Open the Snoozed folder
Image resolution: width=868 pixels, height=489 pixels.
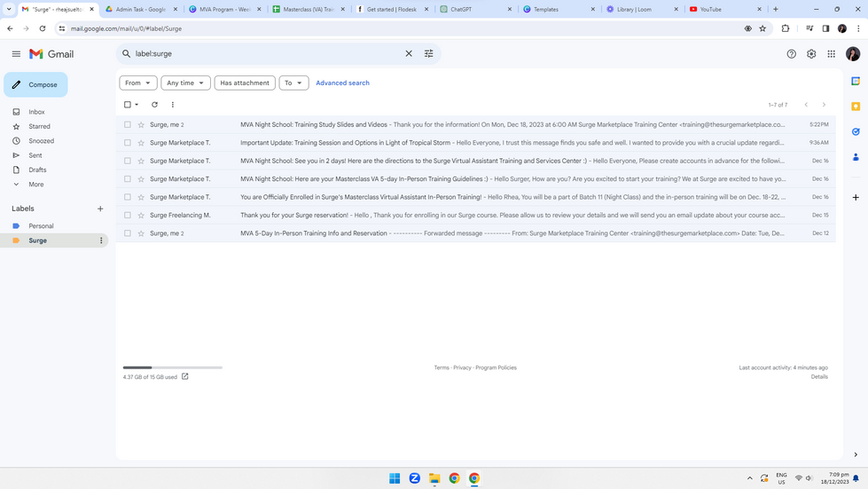coord(41,140)
